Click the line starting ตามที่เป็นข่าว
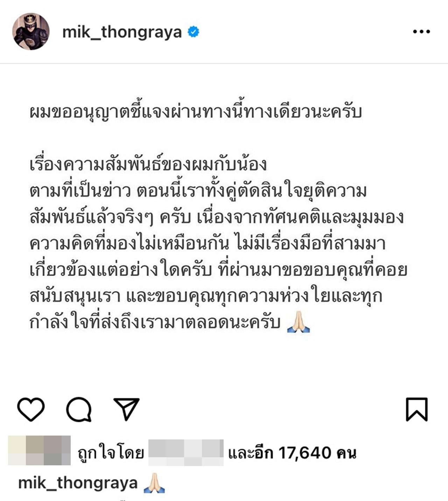The height and width of the screenshot is (501, 448). 198,191
